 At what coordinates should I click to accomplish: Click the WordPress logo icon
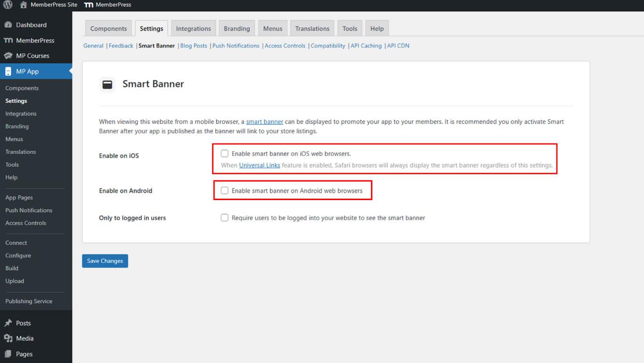coord(8,5)
